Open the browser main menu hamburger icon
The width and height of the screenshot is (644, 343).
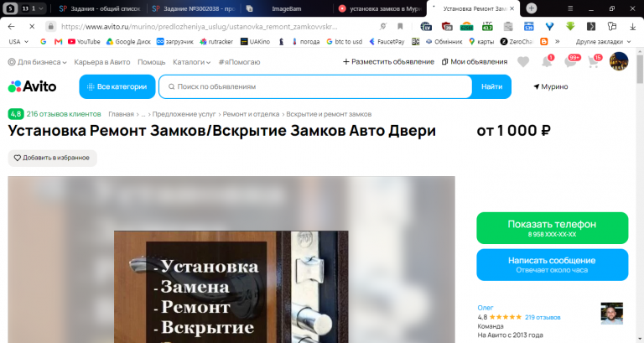(570, 8)
